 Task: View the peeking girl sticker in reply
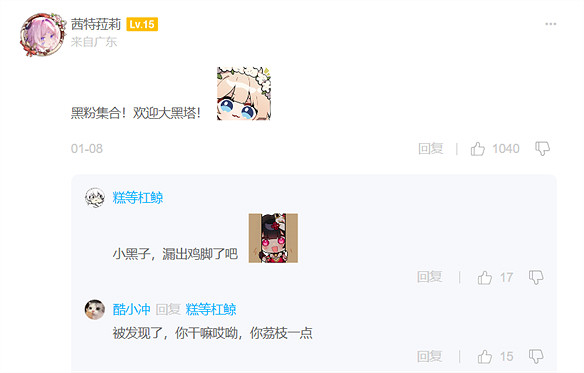[x=273, y=238]
